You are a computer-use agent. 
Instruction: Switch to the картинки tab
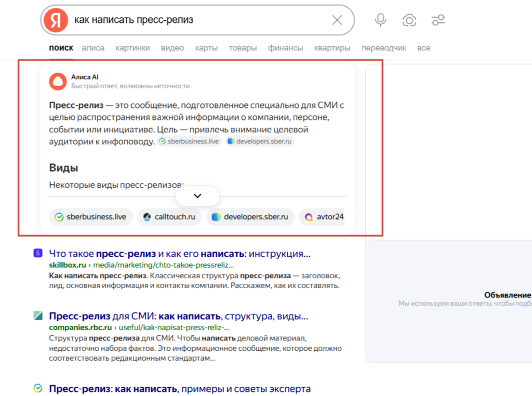(x=132, y=48)
